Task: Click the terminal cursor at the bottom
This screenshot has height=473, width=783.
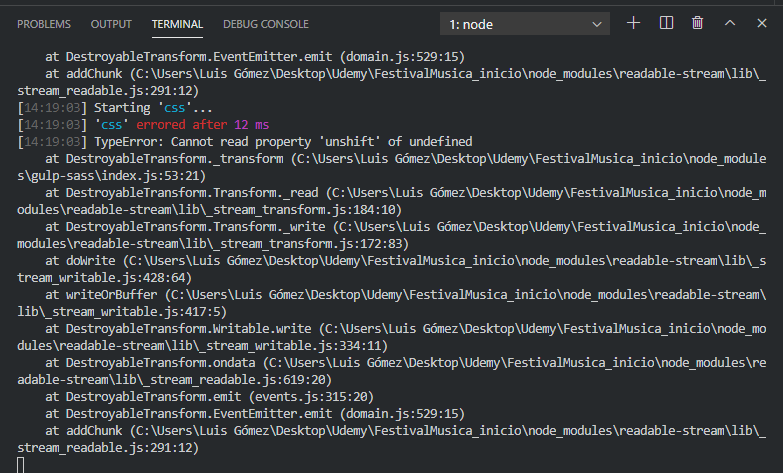Action: pos(20,465)
